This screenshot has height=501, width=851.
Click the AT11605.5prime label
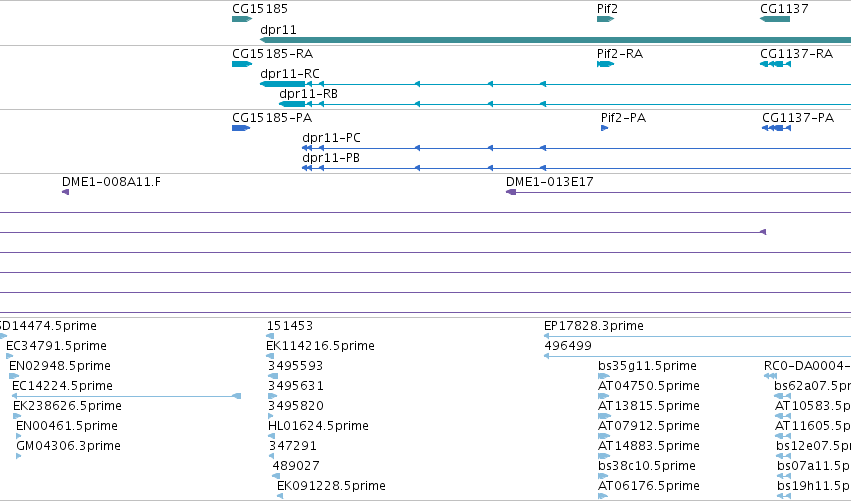pos(812,426)
